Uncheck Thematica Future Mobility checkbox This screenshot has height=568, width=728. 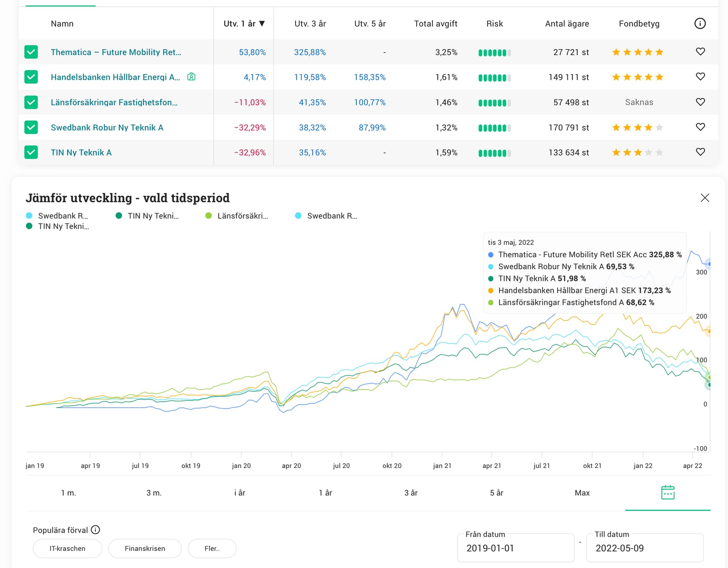click(31, 52)
